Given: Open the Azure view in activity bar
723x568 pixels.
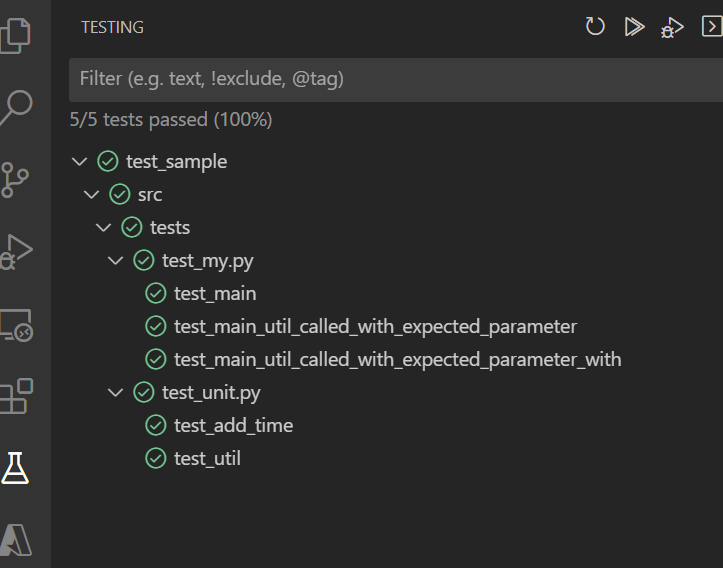Looking at the screenshot, I should click(16, 539).
